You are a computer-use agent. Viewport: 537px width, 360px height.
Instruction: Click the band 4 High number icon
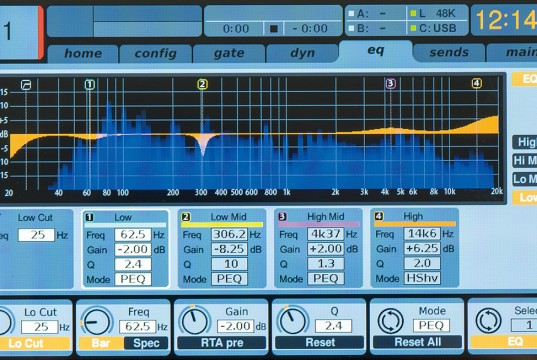coord(378,216)
